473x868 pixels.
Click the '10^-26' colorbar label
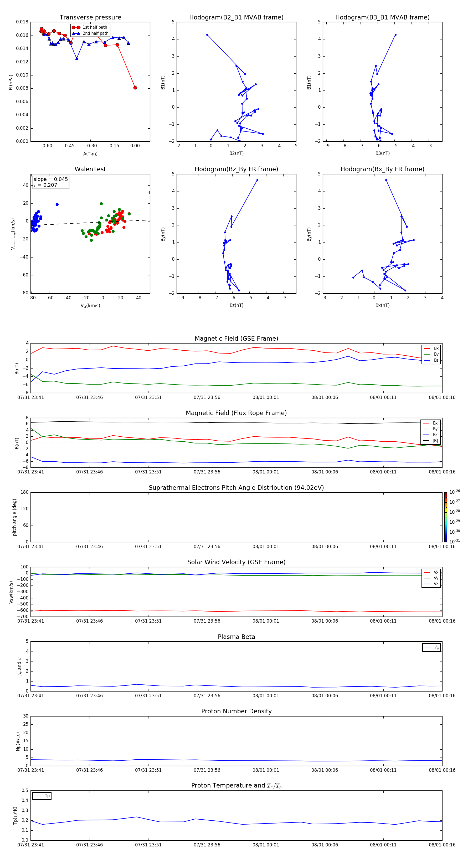455,492
